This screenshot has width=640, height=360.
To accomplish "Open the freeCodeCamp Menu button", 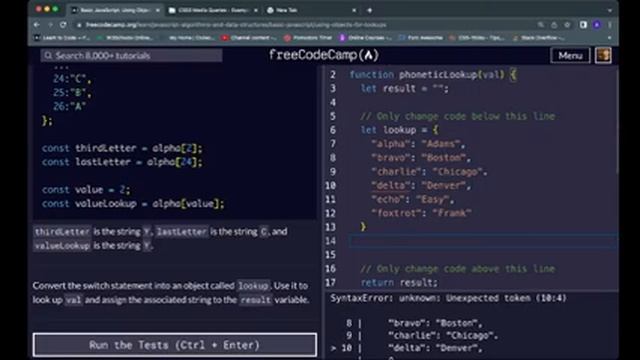I will coord(570,56).
